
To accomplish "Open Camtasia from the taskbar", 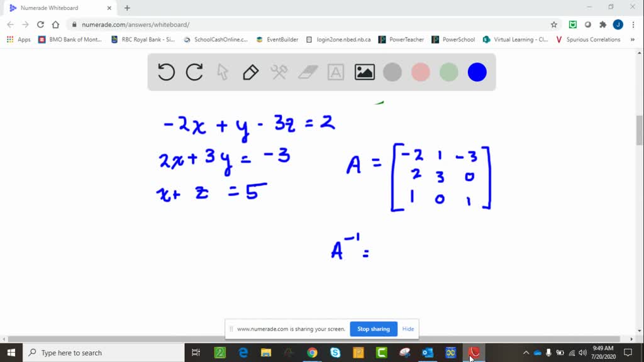I will 475,353.
